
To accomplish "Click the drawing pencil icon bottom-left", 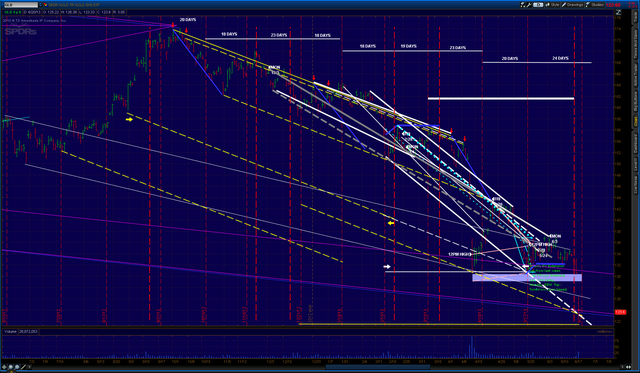I will [x=23, y=367].
